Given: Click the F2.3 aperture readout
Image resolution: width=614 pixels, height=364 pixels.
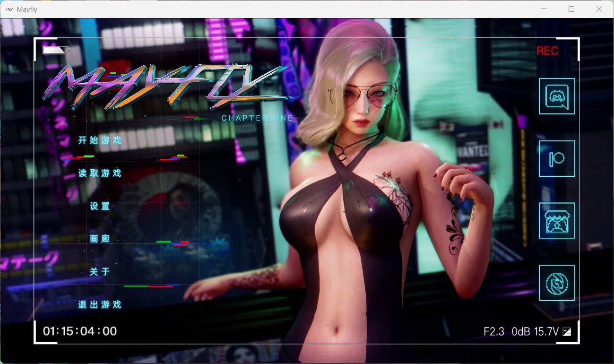Looking at the screenshot, I should (x=494, y=331).
